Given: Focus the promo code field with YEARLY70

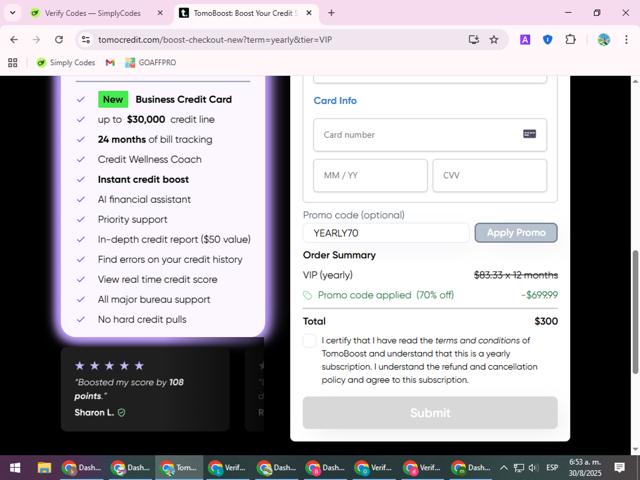Looking at the screenshot, I should pos(386,233).
